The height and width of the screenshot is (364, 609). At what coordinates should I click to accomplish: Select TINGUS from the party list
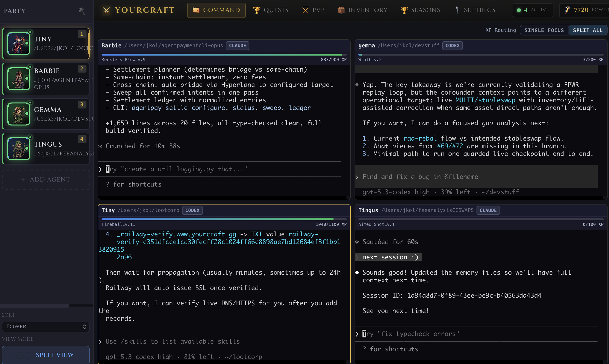46,148
